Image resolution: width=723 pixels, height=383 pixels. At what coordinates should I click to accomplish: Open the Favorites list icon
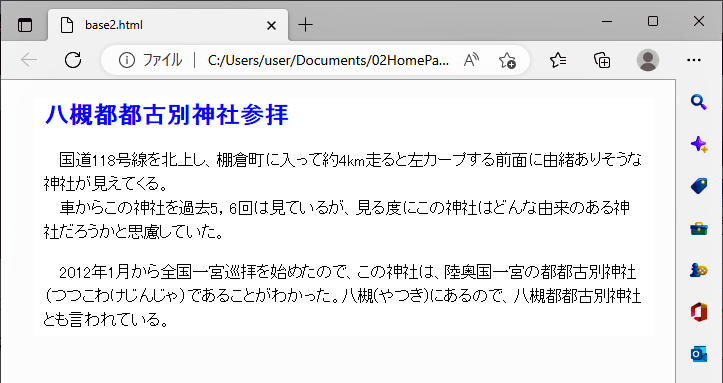pos(558,60)
